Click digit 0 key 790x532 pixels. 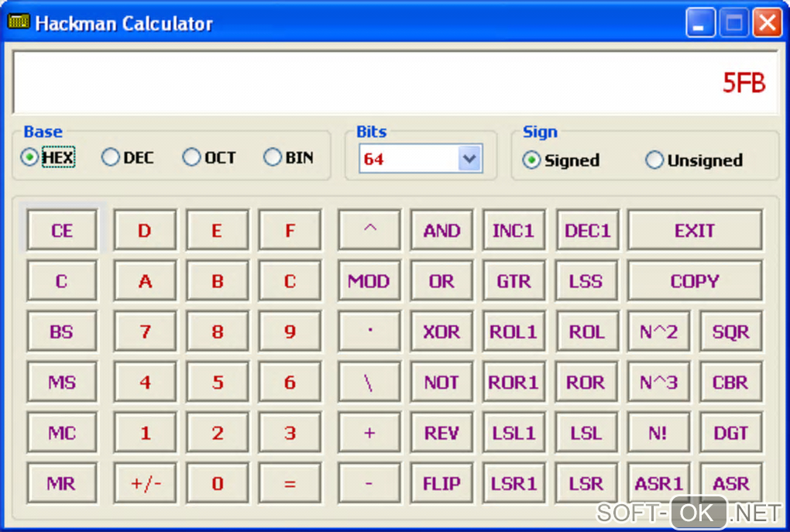point(217,483)
